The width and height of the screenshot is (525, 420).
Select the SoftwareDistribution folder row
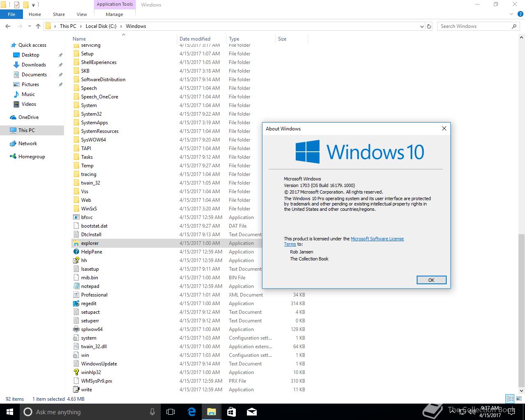[189, 80]
